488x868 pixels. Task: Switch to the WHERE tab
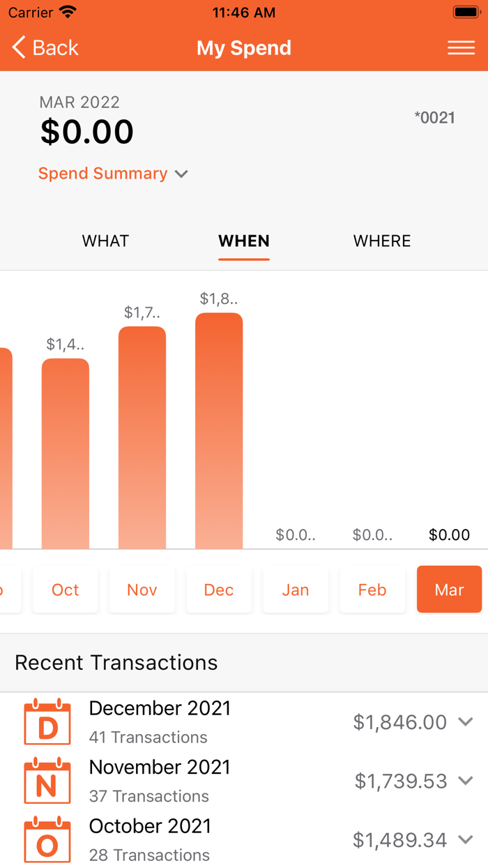point(382,241)
